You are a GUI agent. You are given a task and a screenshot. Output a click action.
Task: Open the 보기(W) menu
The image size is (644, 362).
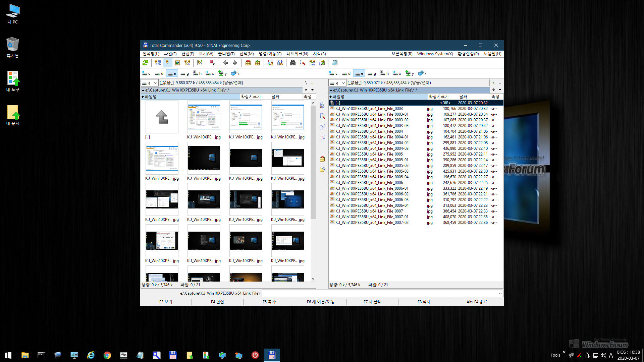click(206, 54)
